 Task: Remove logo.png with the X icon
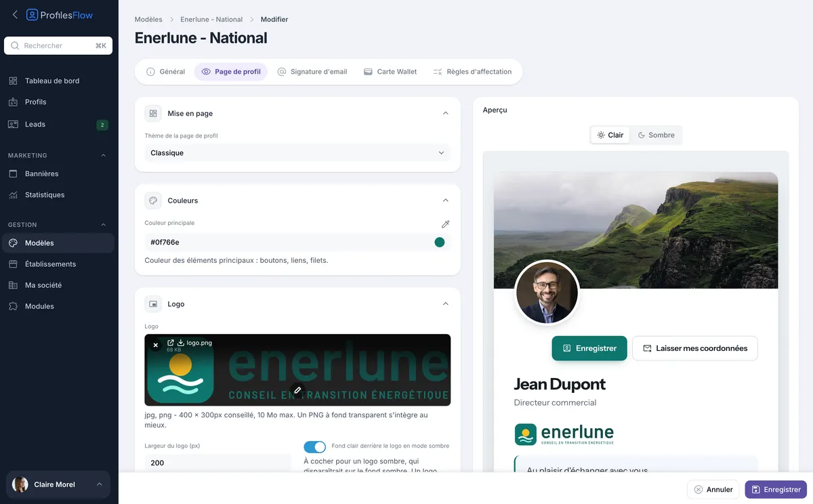pos(155,345)
